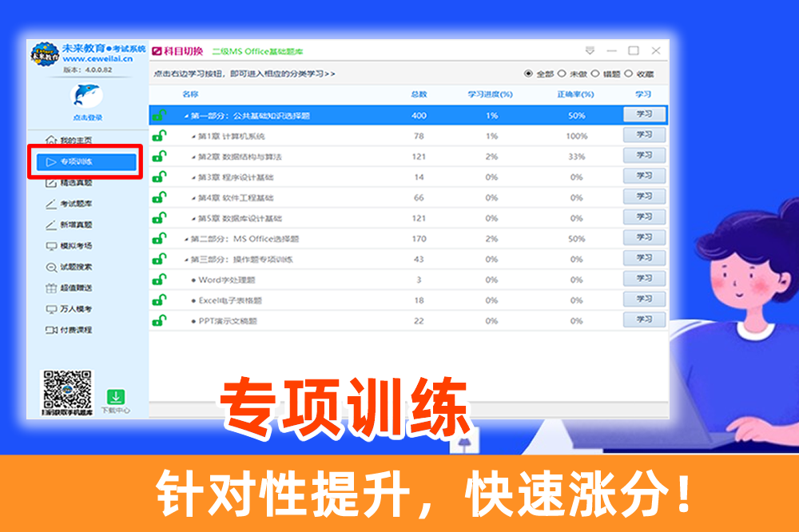Viewport: 799px width, 532px height.
Task: Select the 错题 radio button
Action: click(x=595, y=73)
